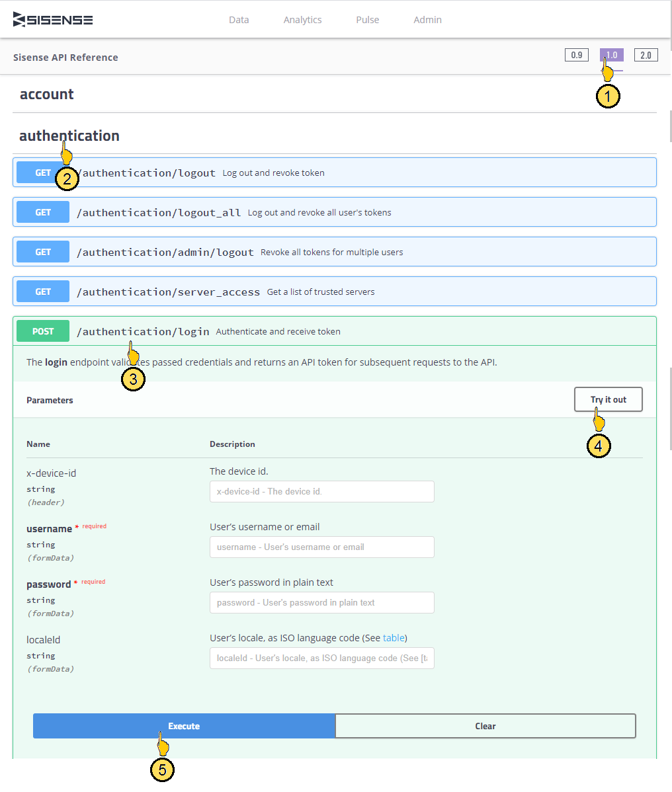The height and width of the screenshot is (792, 672).
Task: Collapse POST /authentication/login endpoint
Action: coord(335,331)
